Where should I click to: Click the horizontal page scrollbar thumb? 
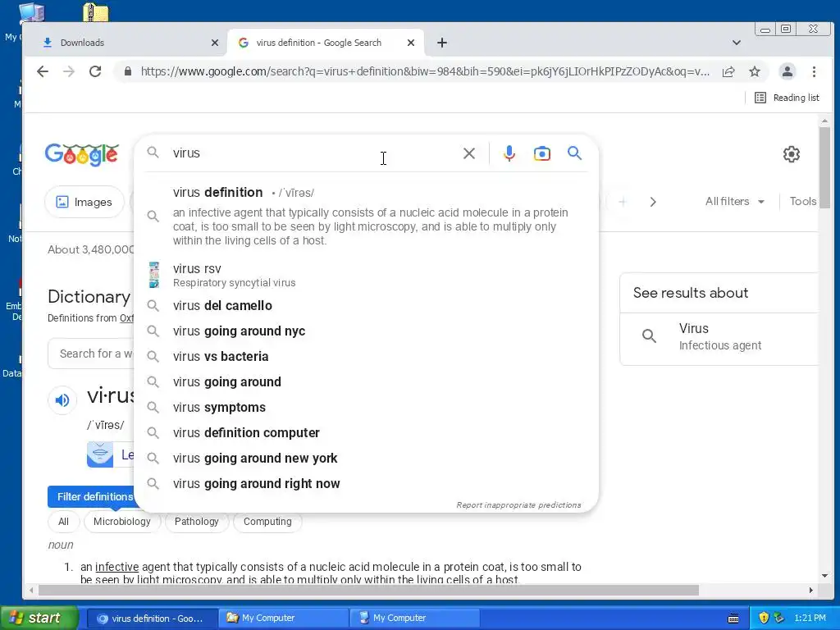(x=368, y=590)
